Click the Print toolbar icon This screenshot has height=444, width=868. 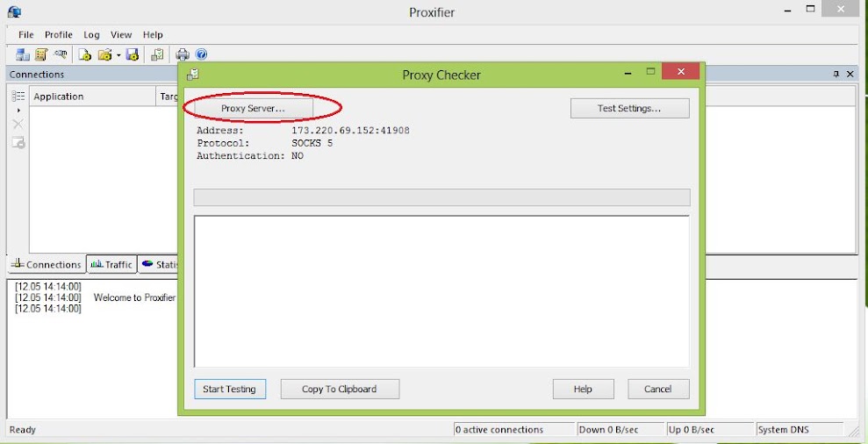coord(183,54)
